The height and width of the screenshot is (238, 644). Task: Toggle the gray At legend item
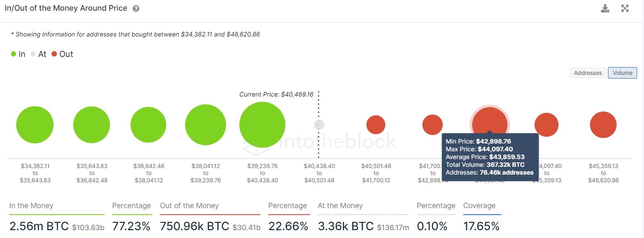coord(38,54)
